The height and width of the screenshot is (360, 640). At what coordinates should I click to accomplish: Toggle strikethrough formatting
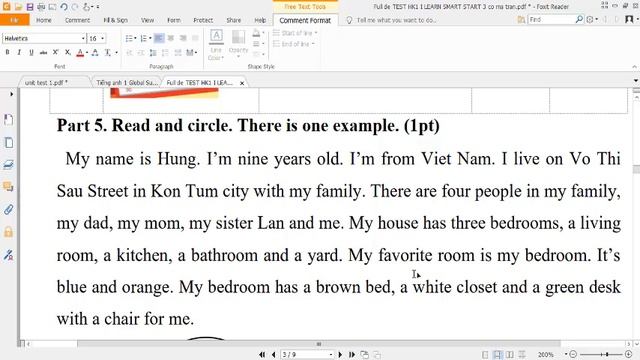43,52
